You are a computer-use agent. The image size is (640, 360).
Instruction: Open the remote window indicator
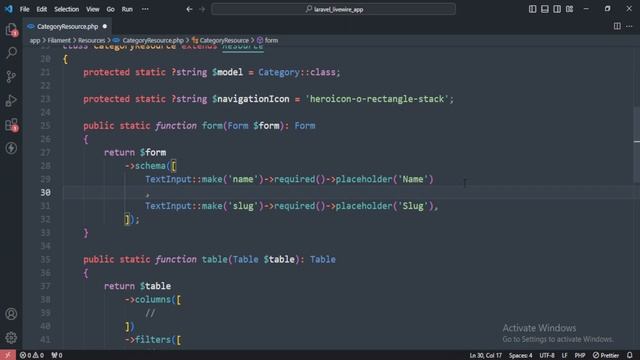pyautogui.click(x=8, y=355)
